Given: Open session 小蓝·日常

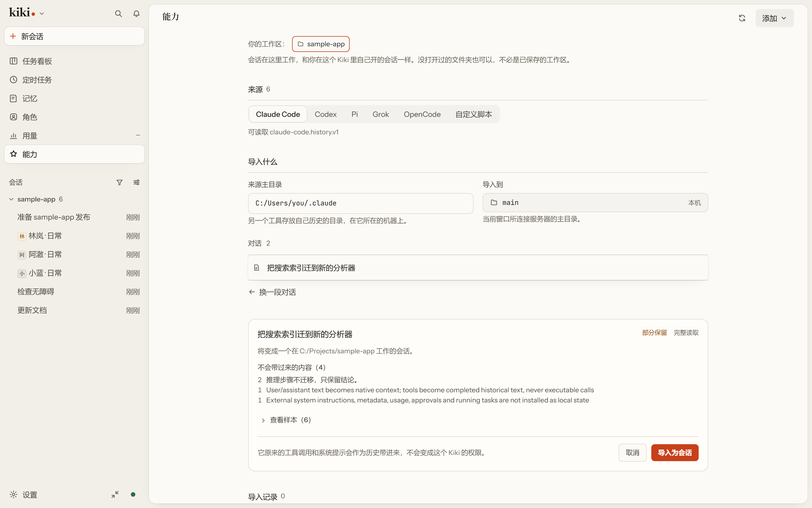Looking at the screenshot, I should point(74,273).
